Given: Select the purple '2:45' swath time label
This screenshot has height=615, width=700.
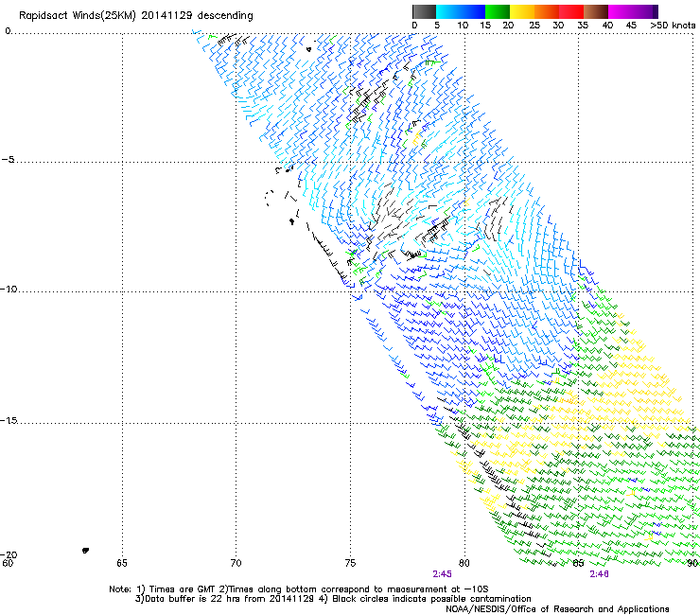Looking at the screenshot, I should [442, 574].
